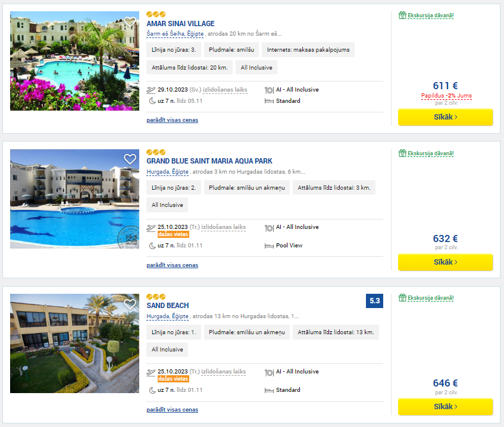This screenshot has height=427, width=504.
Task: Click the 5.3 rating badge for Sand Beach
Action: (x=374, y=301)
